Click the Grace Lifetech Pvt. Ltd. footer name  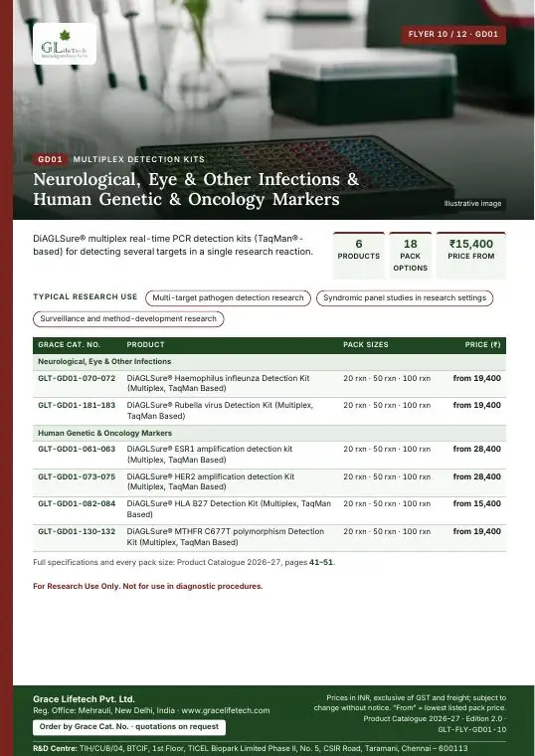point(84,699)
